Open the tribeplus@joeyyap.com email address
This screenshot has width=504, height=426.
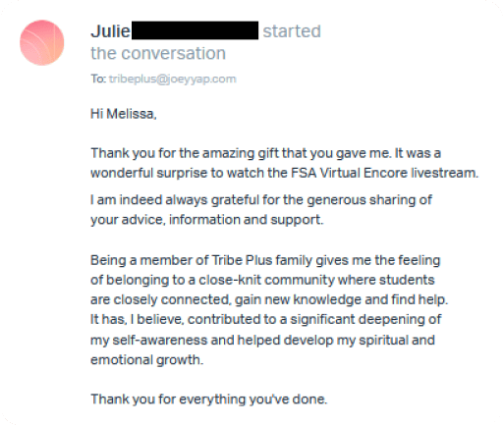pyautogui.click(x=173, y=80)
